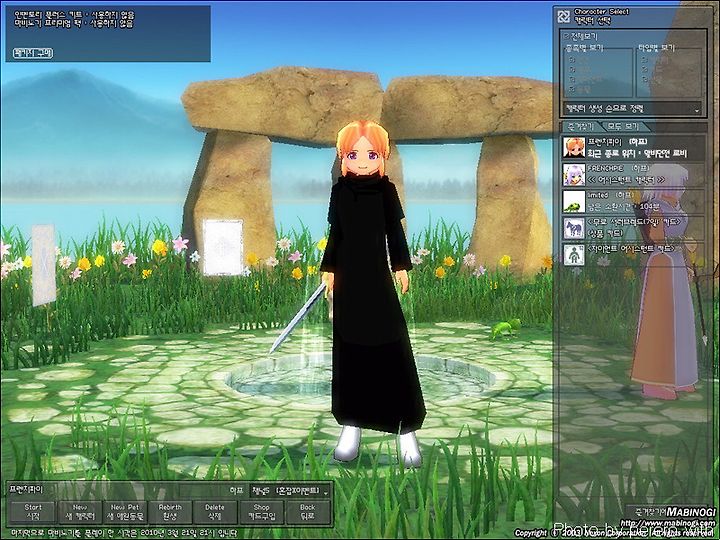Click the giant assistant card icon
This screenshot has width=720, height=540.
pos(574,255)
